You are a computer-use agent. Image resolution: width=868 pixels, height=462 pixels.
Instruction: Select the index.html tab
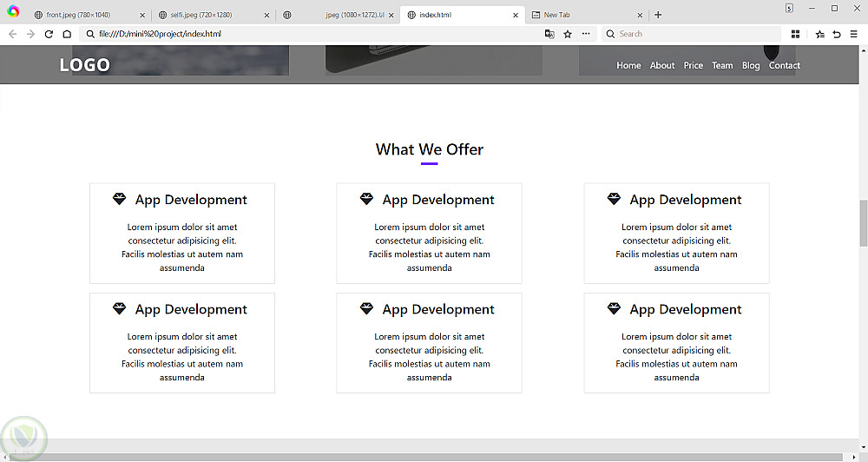[x=463, y=15]
